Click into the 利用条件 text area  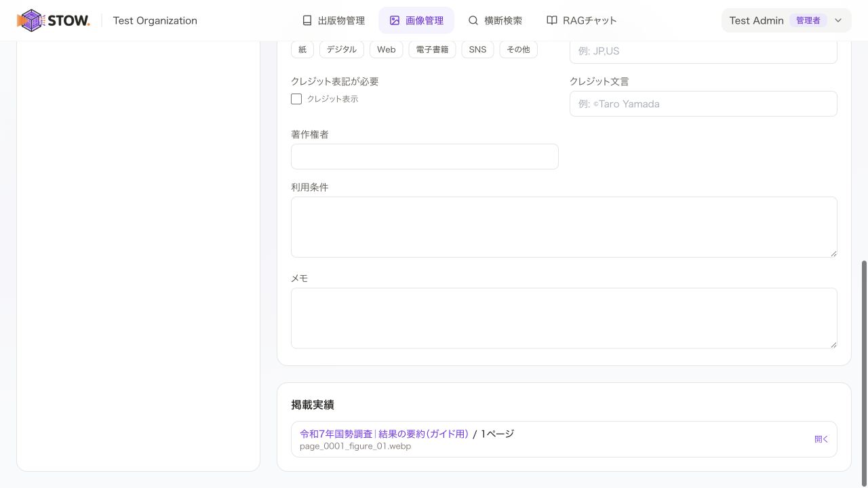[564, 227]
